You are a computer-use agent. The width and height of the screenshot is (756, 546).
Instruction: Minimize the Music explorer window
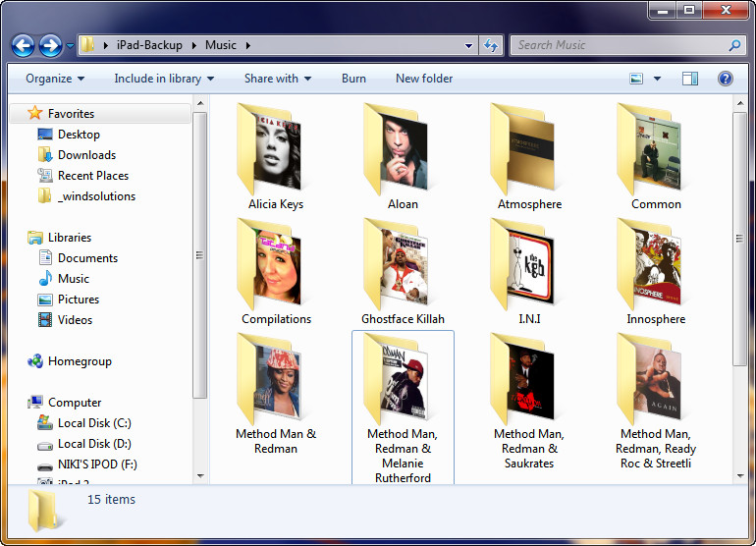[663, 11]
